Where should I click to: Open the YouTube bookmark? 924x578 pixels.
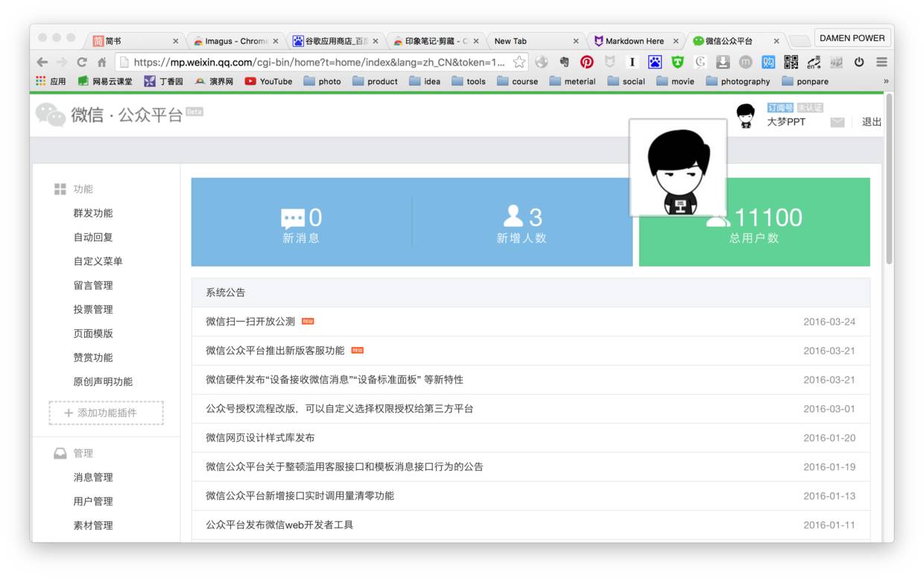268,81
